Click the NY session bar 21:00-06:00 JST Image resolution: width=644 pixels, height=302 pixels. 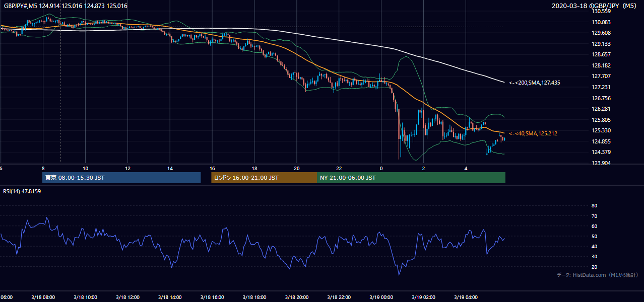pos(411,178)
